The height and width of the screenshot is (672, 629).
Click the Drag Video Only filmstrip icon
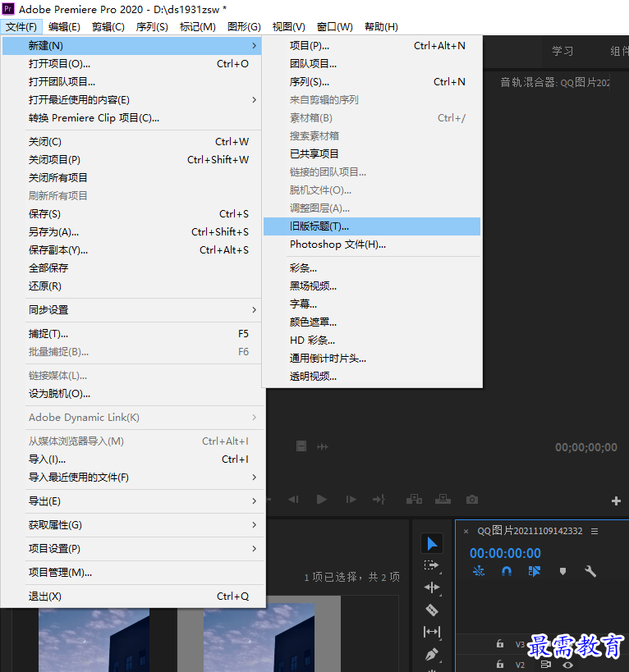tap(301, 446)
